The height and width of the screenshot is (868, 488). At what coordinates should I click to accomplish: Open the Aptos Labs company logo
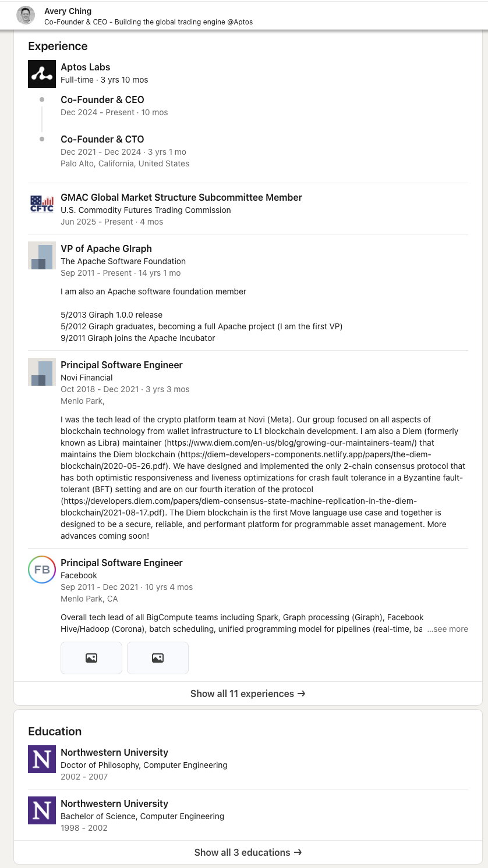point(42,74)
